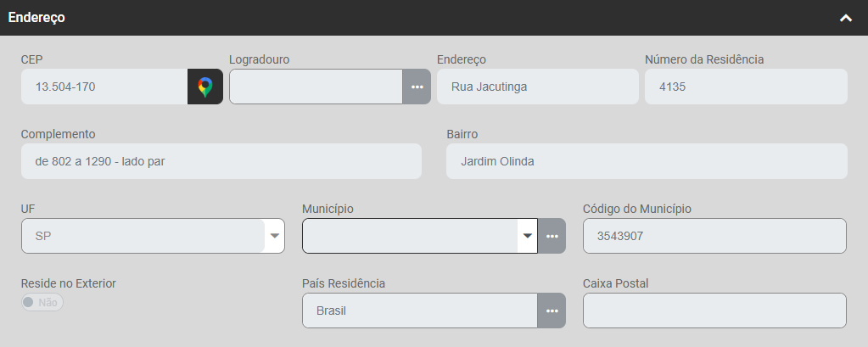Viewport: 868px width, 347px height.
Task: Click the País Residência field showing Brasil
Action: coord(419,311)
